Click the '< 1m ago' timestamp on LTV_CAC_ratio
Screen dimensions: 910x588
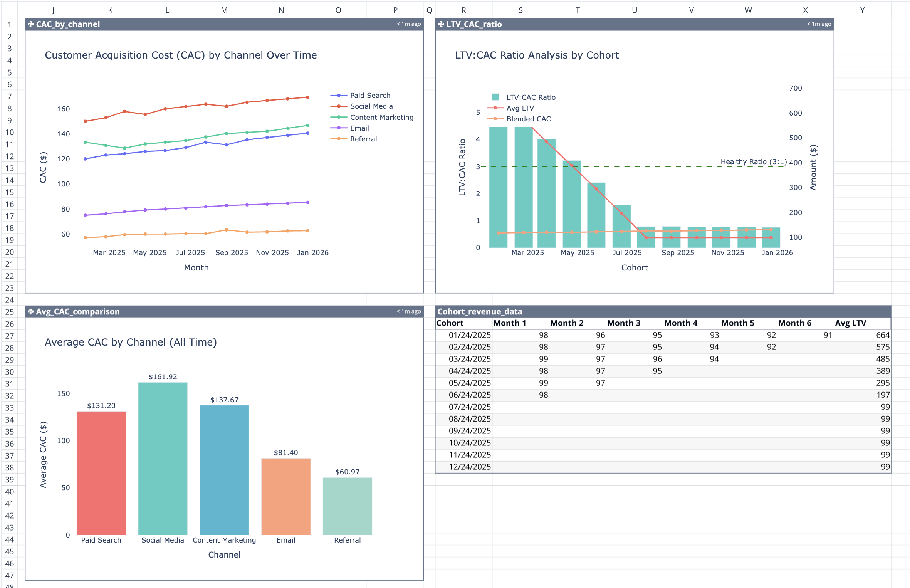pyautogui.click(x=818, y=24)
